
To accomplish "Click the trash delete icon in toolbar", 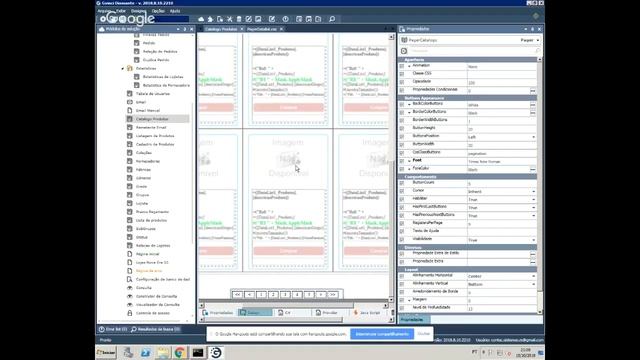I will click(x=239, y=19).
